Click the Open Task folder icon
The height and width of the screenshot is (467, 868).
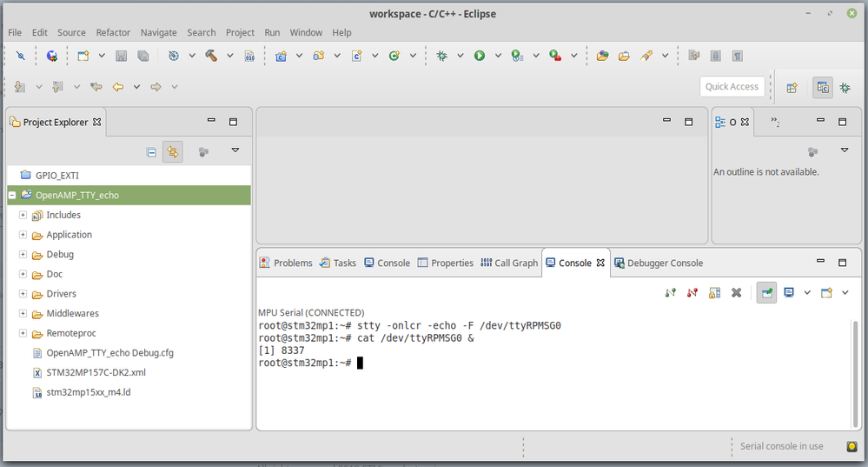click(624, 56)
